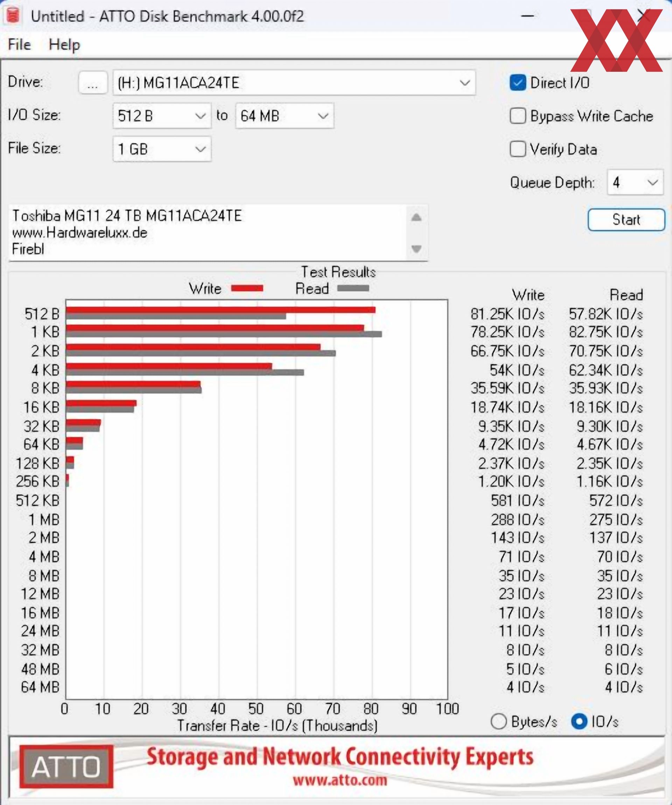Enable Verify Data checkbox
The image size is (672, 805).
518,149
